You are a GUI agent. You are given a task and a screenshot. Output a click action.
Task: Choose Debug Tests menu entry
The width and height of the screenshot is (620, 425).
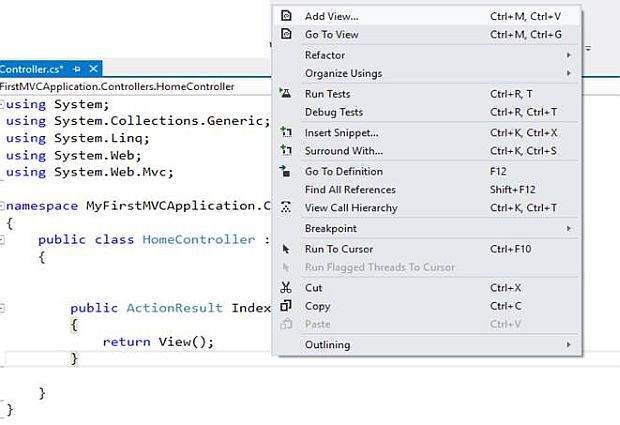pyautogui.click(x=427, y=112)
